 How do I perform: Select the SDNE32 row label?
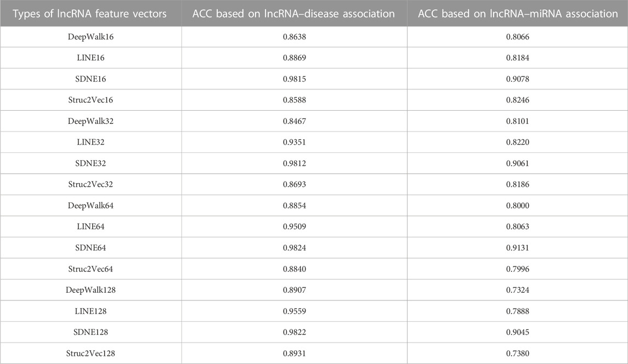click(90, 163)
